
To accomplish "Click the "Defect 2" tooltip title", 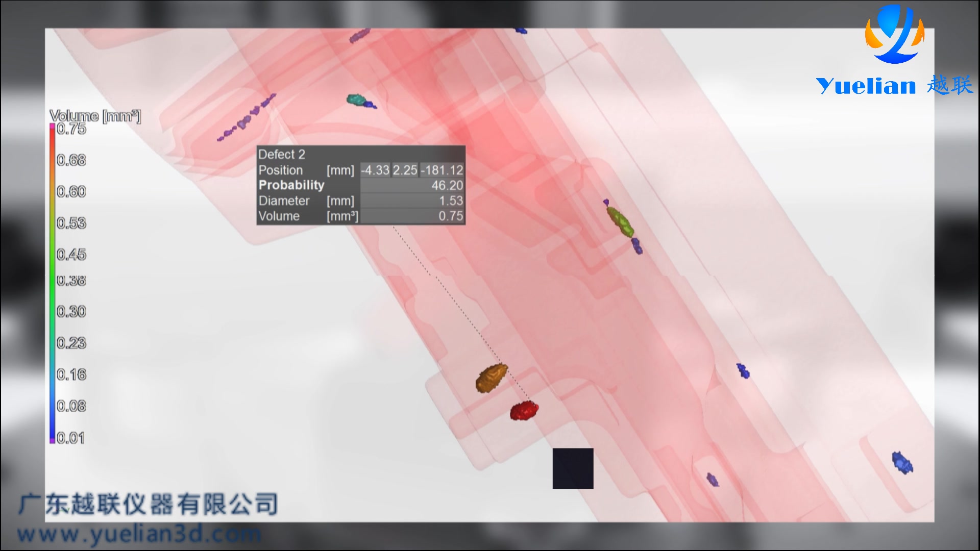I will coord(282,155).
